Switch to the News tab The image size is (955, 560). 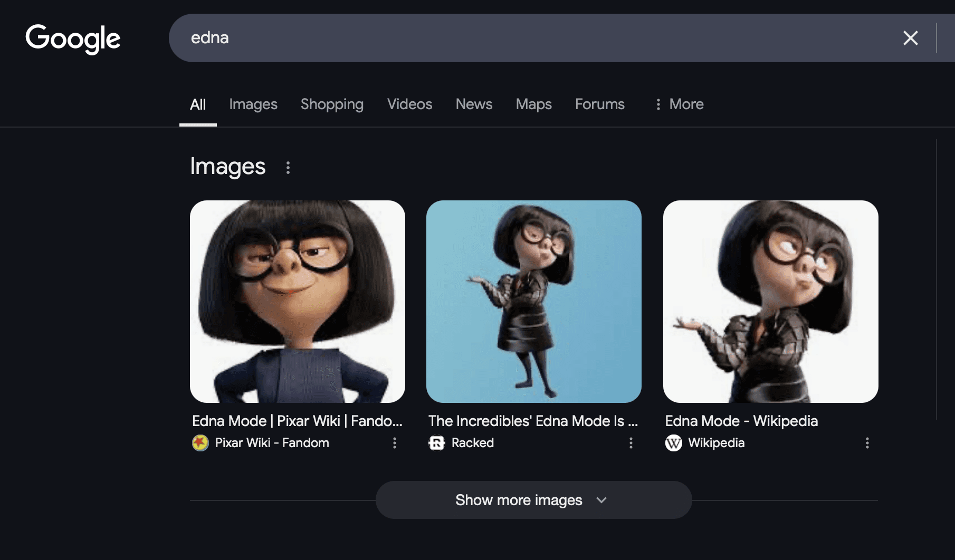tap(474, 104)
